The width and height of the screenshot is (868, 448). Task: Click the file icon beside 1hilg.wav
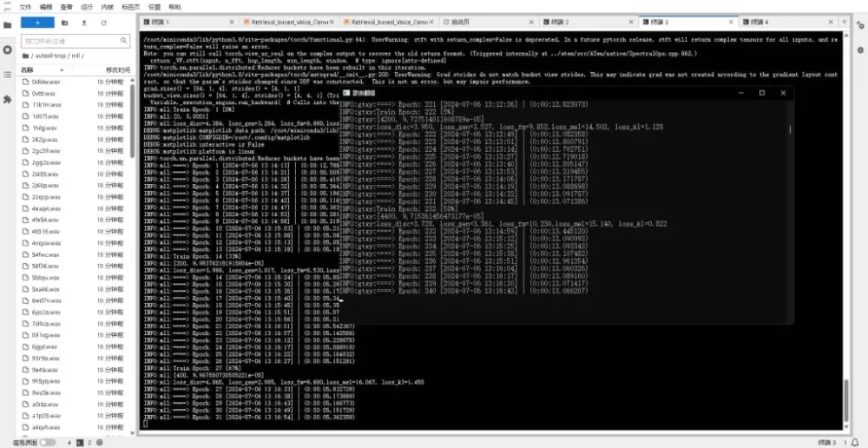25,128
